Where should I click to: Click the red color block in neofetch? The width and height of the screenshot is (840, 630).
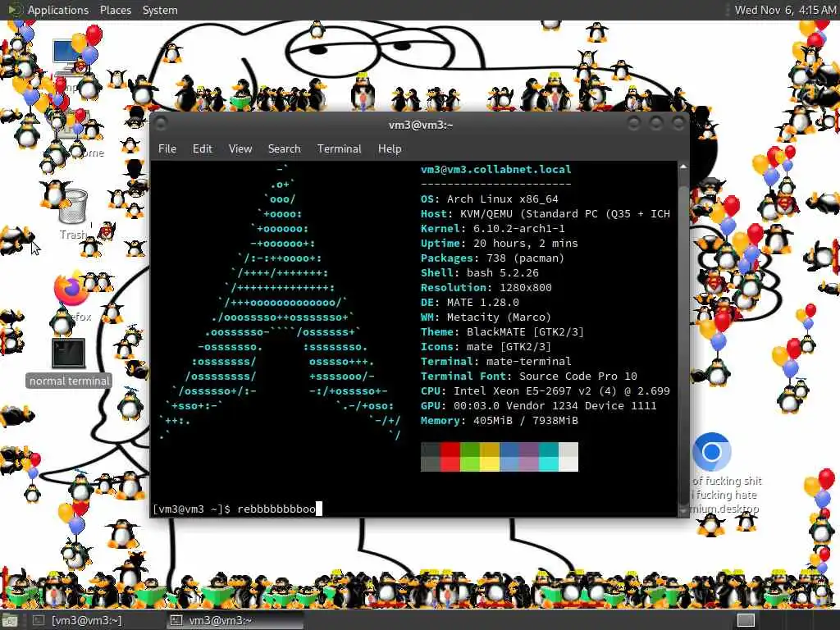click(x=450, y=457)
